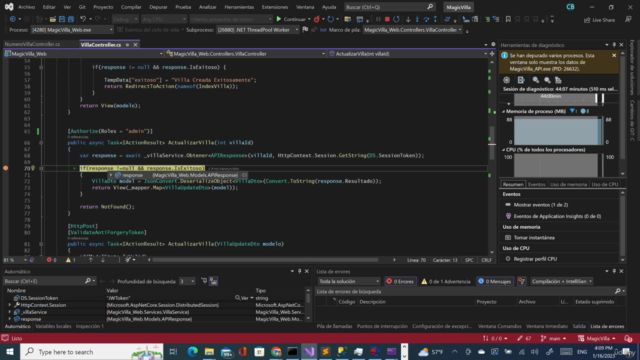Click the CB account badge
Viewport: 640px width, 360px height.
570,7
